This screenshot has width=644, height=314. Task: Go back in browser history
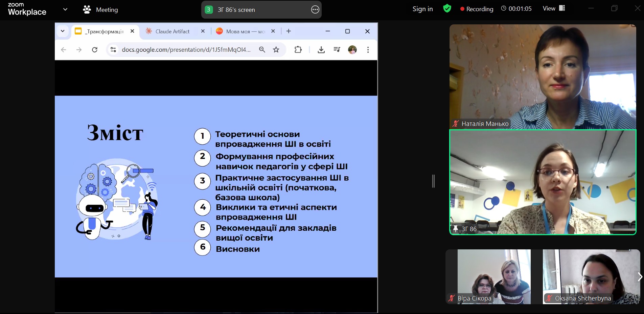click(x=64, y=50)
